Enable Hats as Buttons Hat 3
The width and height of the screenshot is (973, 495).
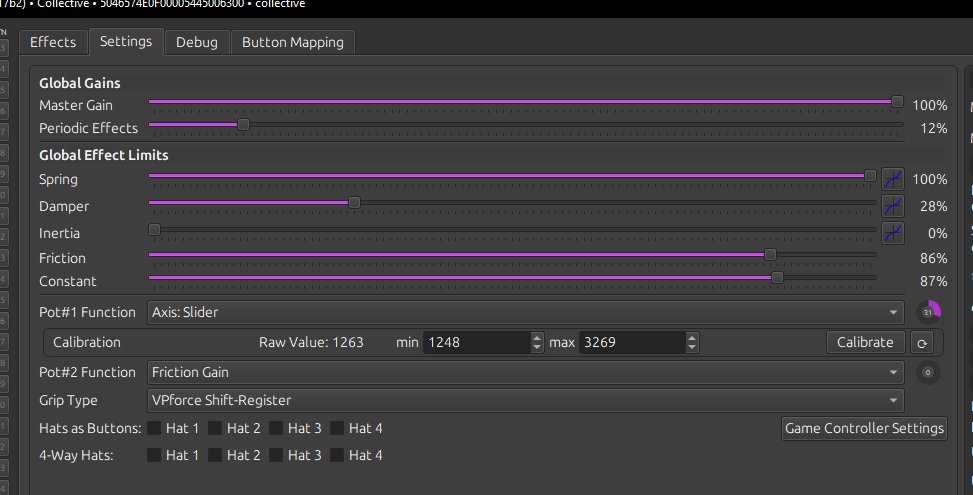276,428
